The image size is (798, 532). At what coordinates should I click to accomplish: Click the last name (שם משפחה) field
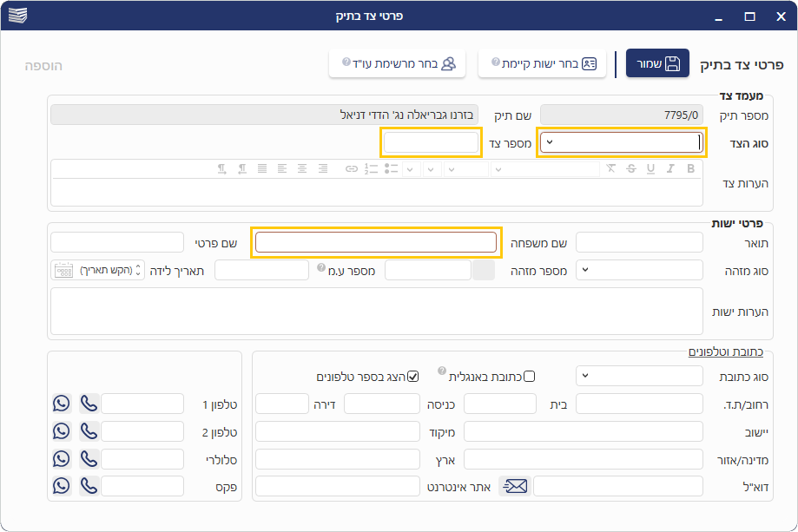(376, 242)
